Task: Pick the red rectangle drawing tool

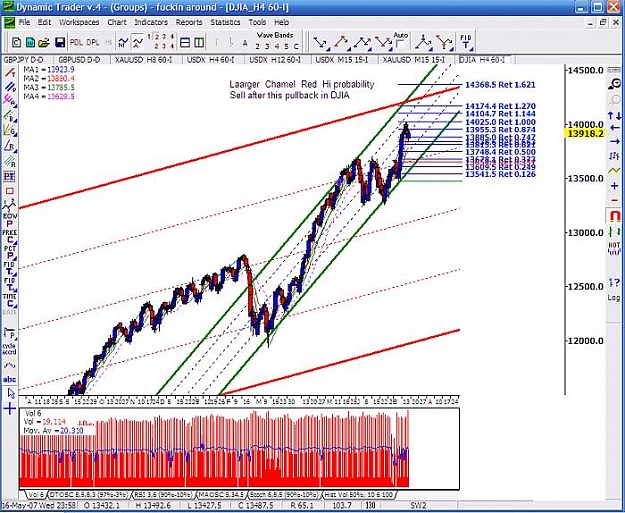Action: point(10,191)
